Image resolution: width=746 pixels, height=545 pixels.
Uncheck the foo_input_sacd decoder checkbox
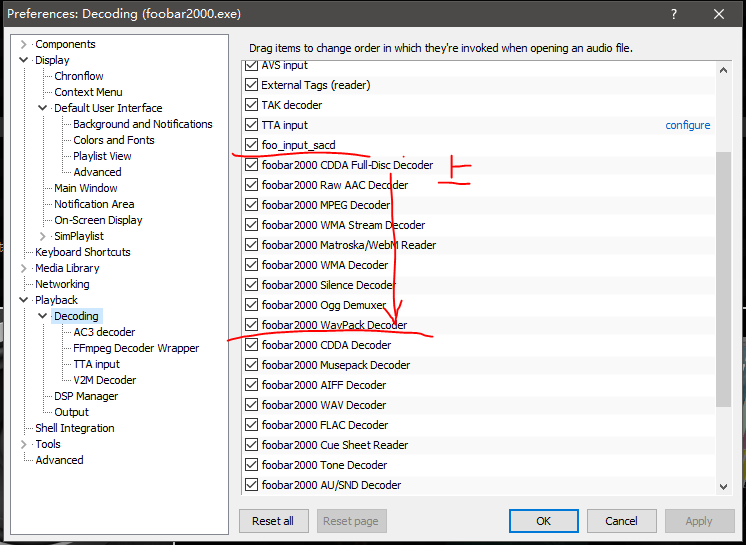pyautogui.click(x=252, y=145)
